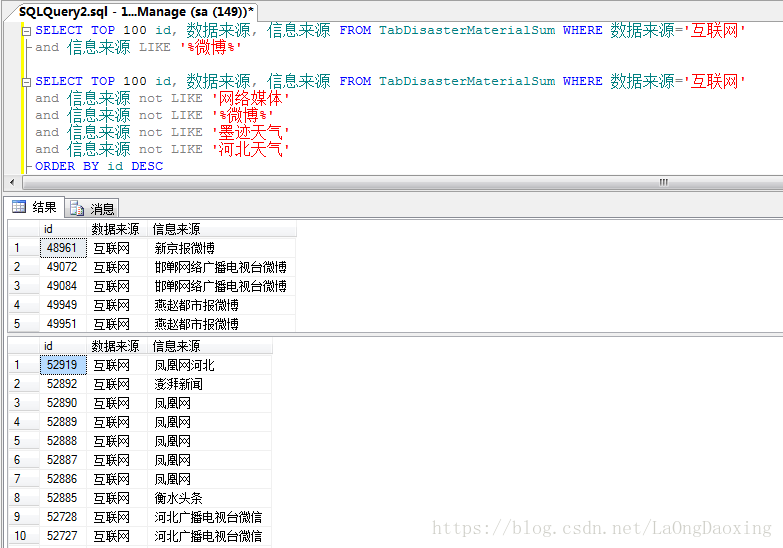Click 邯郸网络广播电视台微博 in row 49072
The image size is (783, 548).
(x=221, y=267)
